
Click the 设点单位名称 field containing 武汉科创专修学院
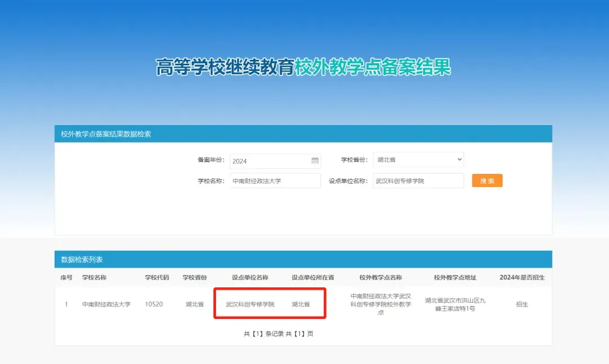click(418, 181)
